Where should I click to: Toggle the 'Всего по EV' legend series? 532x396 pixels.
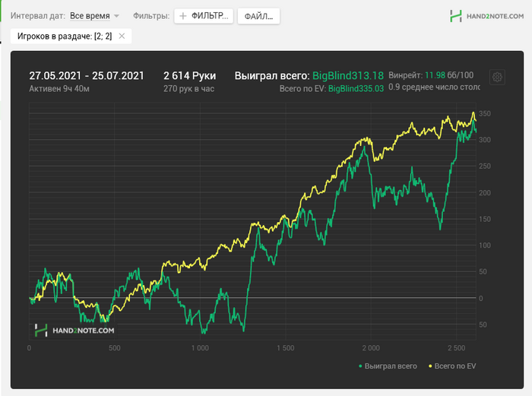pyautogui.click(x=452, y=366)
